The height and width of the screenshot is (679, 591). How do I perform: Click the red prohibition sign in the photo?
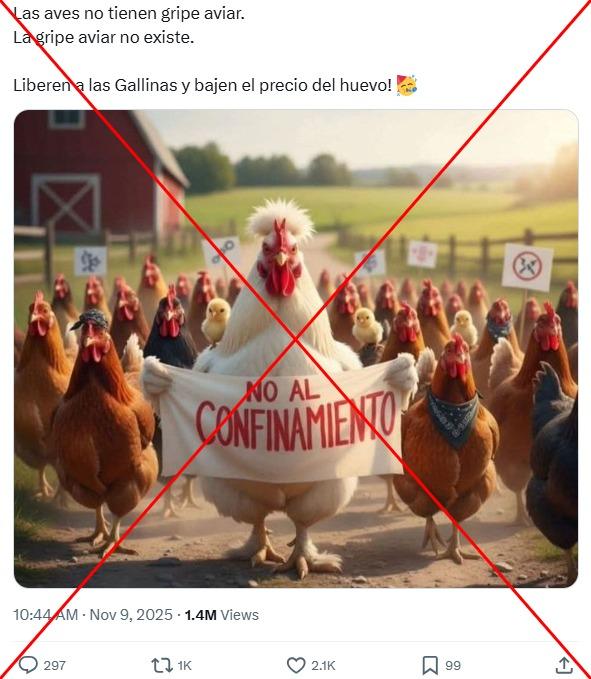pos(527,266)
